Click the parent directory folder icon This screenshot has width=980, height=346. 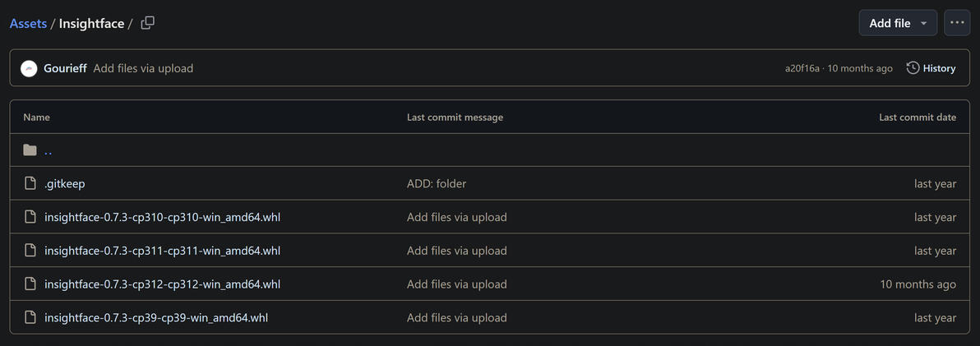30,150
